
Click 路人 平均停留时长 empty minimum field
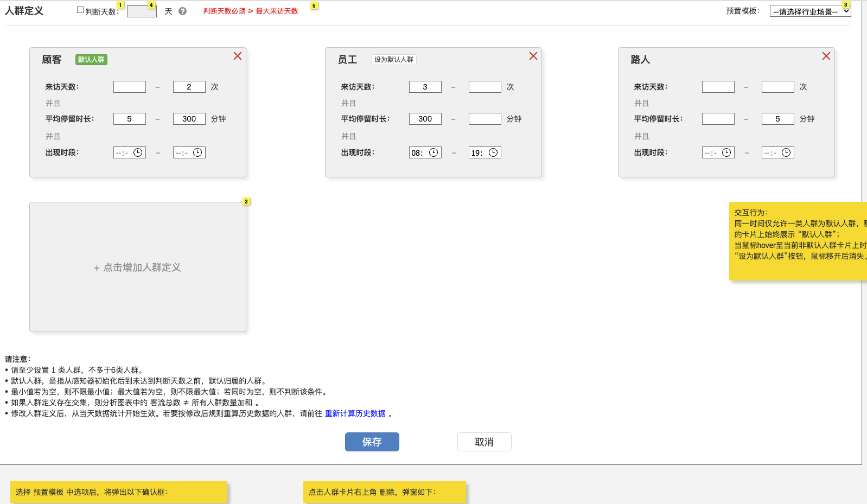pyautogui.click(x=718, y=119)
